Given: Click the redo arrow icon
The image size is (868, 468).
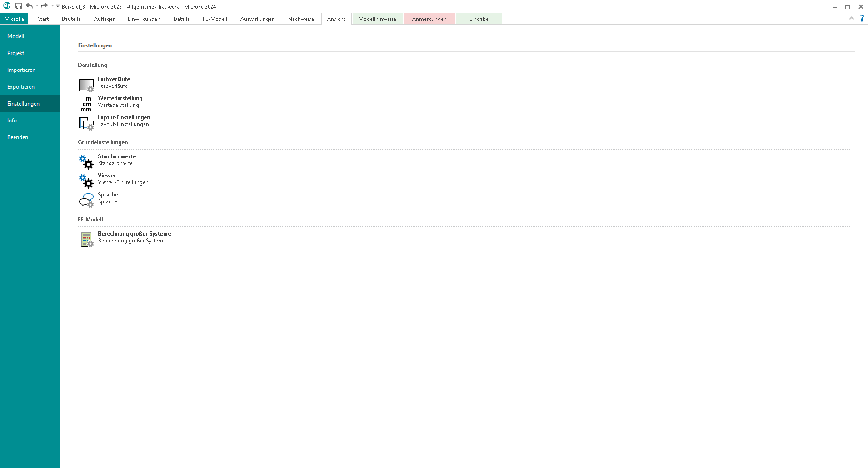Looking at the screenshot, I should (x=44, y=6).
